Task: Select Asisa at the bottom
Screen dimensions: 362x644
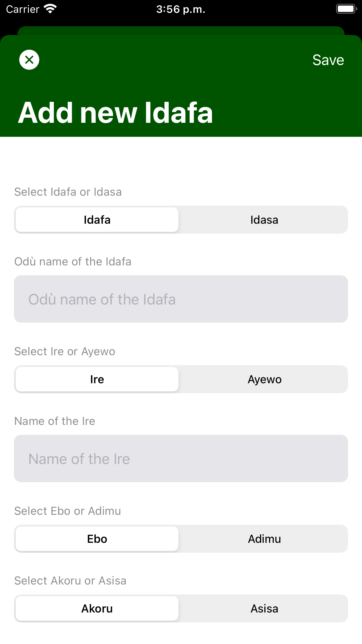Action: [264, 608]
